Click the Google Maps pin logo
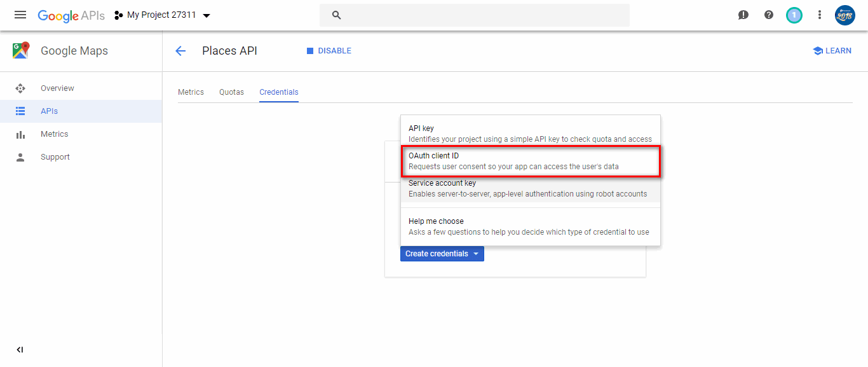 pyautogui.click(x=20, y=51)
